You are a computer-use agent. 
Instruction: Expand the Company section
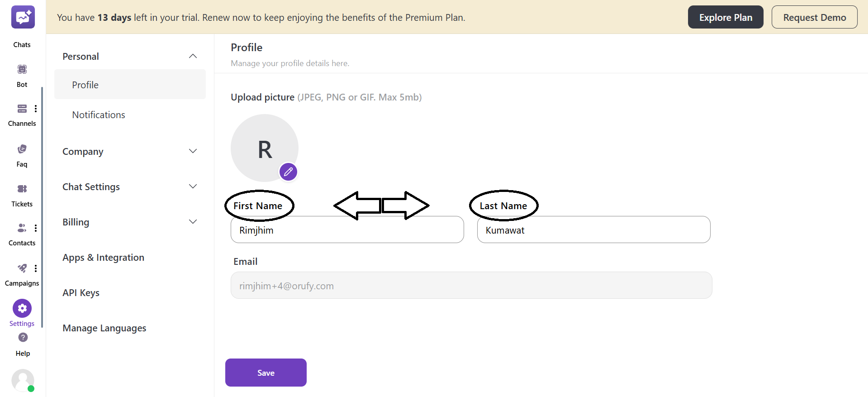193,151
